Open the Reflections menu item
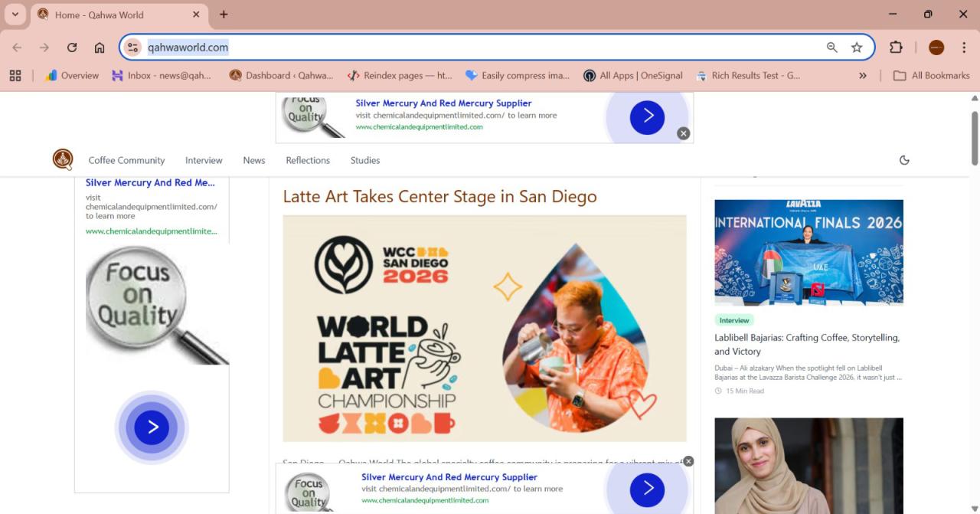This screenshot has width=980, height=514. tap(308, 160)
